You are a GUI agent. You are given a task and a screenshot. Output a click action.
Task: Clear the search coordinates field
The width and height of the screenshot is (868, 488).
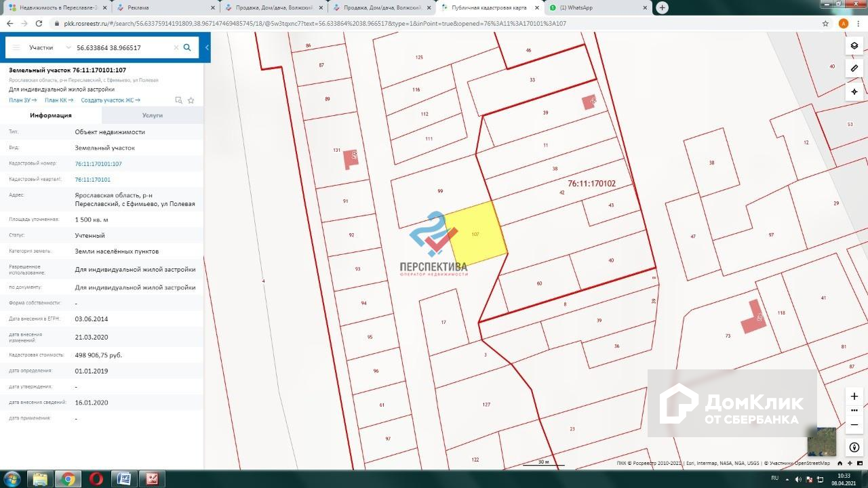tap(176, 47)
